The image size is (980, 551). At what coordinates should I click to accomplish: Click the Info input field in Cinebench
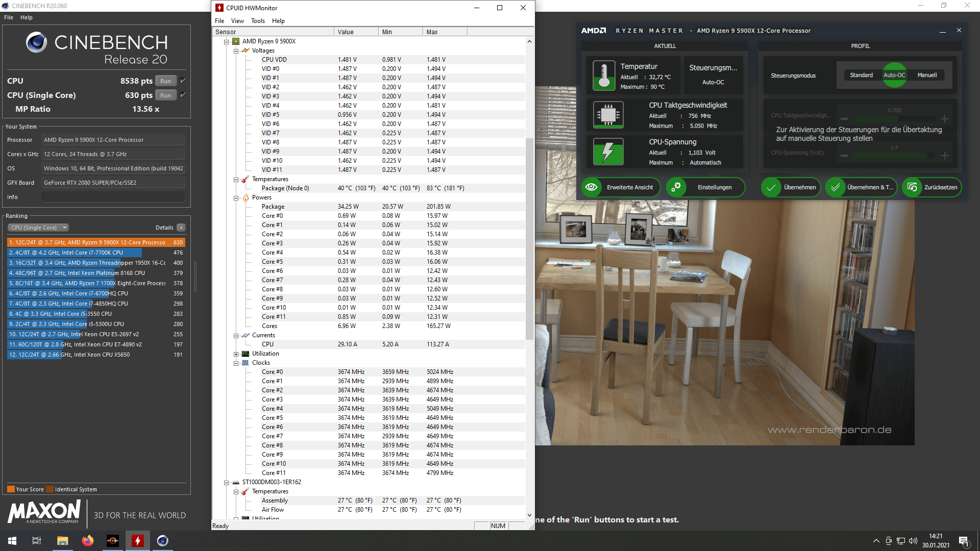click(113, 197)
